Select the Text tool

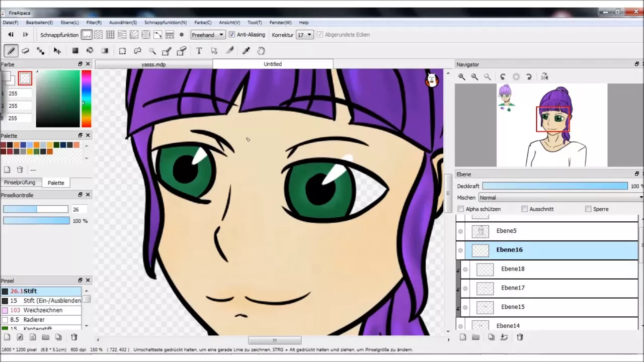point(199,51)
